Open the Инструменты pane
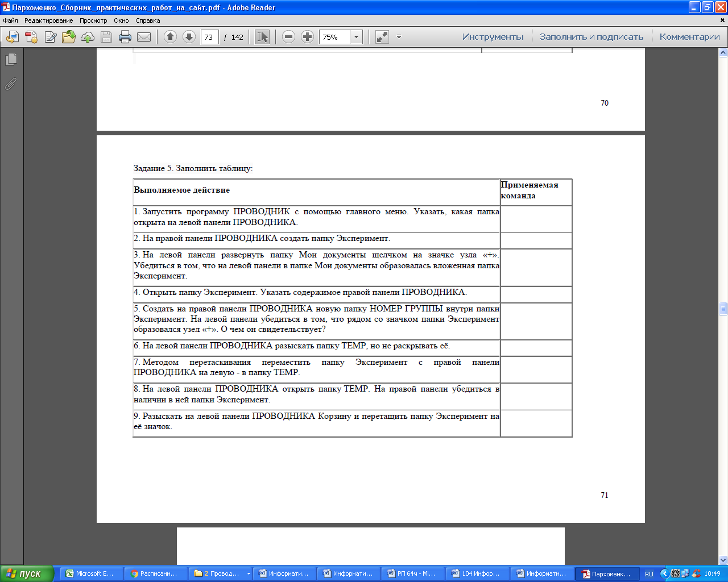 [x=493, y=37]
